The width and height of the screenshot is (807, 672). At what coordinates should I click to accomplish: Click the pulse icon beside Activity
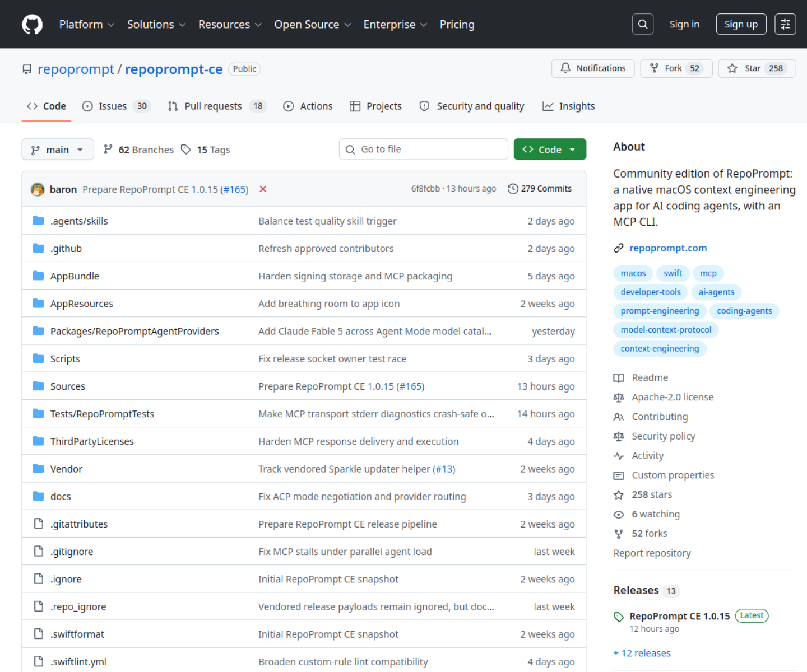click(619, 456)
